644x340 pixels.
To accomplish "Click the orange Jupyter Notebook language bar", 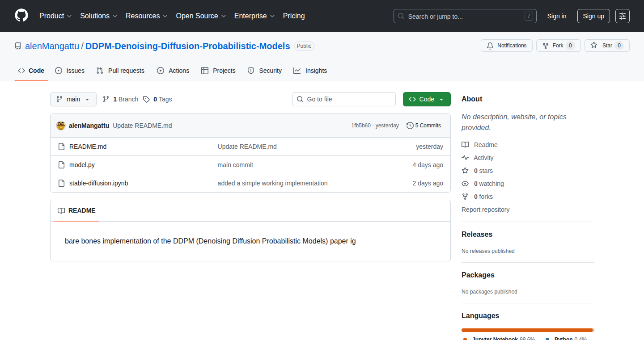I will [x=527, y=330].
